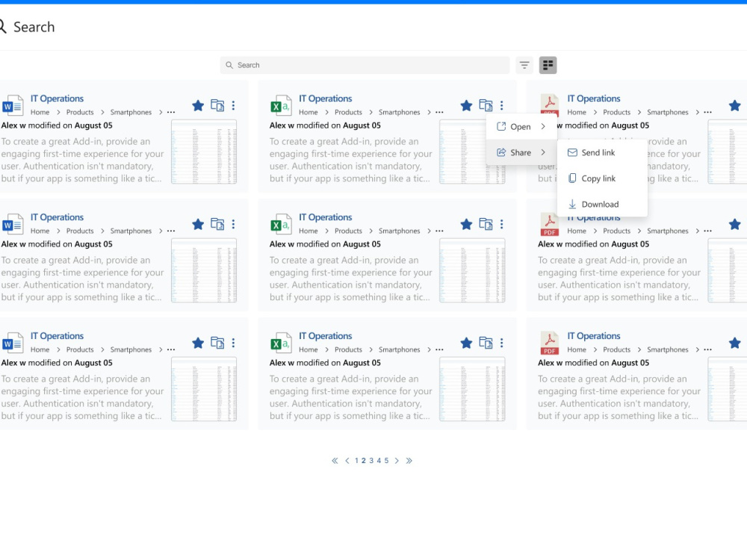
Task: Click the Smartphones breadcrumb on the middle-row PDF card
Action: 667,231
